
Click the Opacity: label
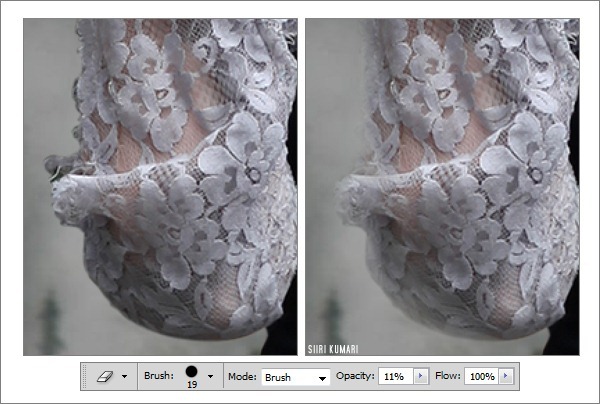pos(355,377)
